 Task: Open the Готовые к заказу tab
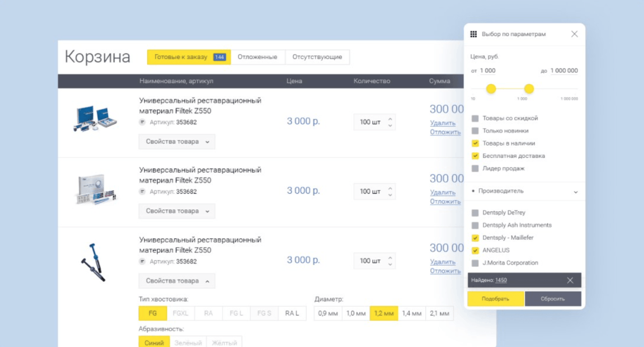pyautogui.click(x=189, y=57)
